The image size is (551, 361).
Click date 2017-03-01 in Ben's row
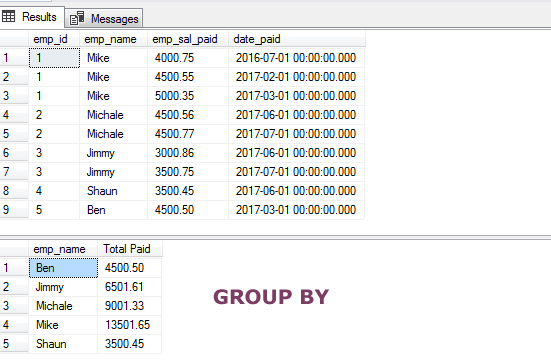pyautogui.click(x=297, y=210)
